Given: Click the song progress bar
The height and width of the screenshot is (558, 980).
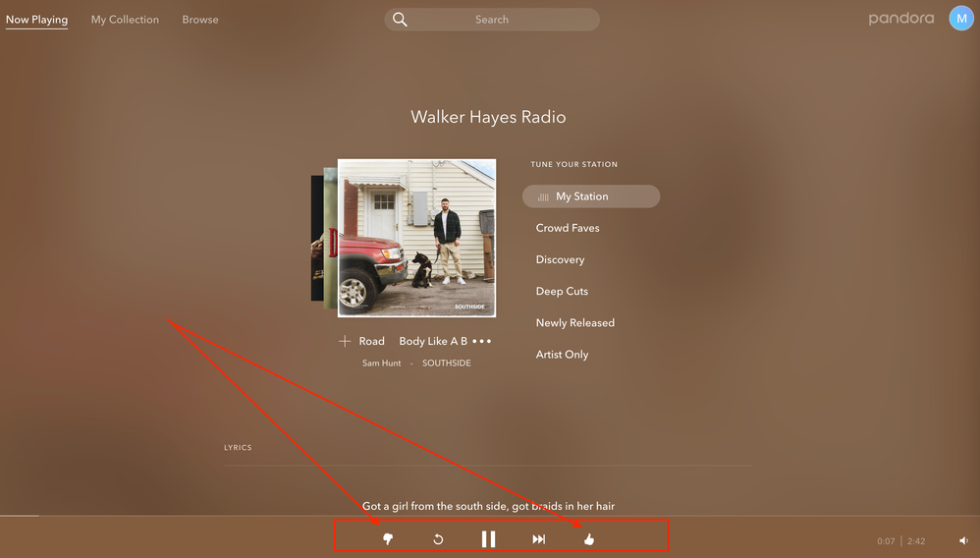Looking at the screenshot, I should pyautogui.click(x=491, y=516).
